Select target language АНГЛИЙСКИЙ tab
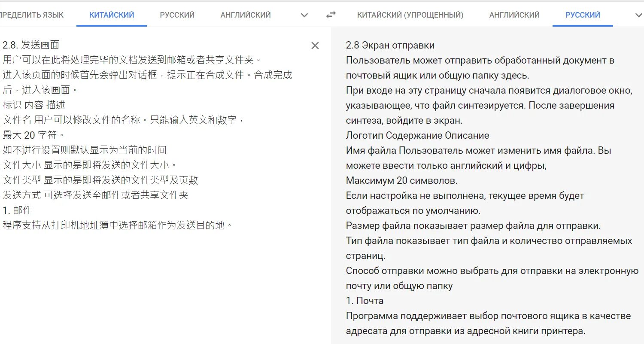This screenshot has height=344, width=644. [x=514, y=15]
